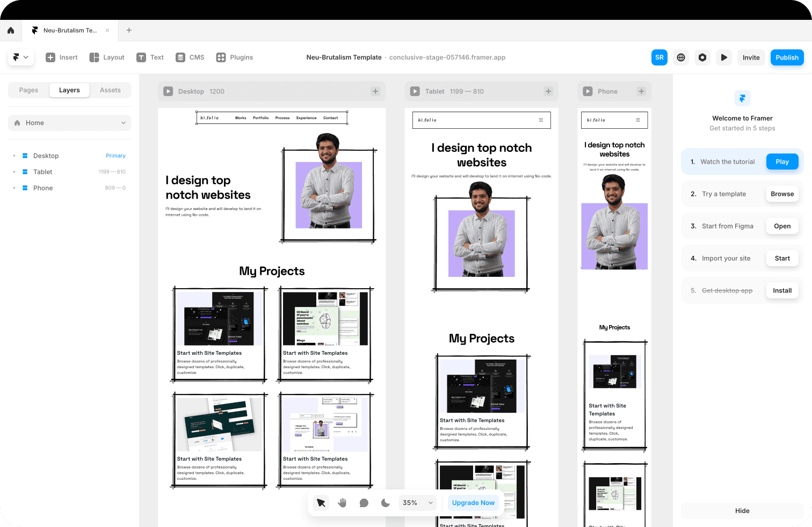The image size is (812, 527).
Task: Click the Invite button
Action: (x=751, y=57)
